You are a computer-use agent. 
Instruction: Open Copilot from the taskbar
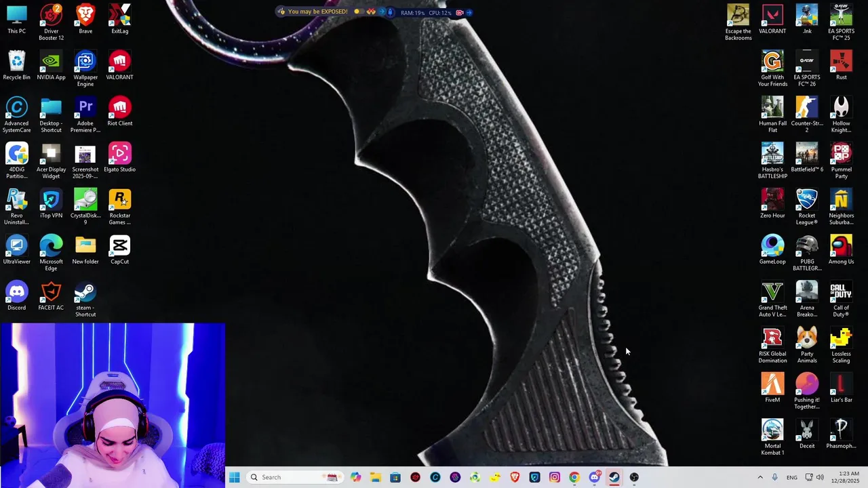356,477
